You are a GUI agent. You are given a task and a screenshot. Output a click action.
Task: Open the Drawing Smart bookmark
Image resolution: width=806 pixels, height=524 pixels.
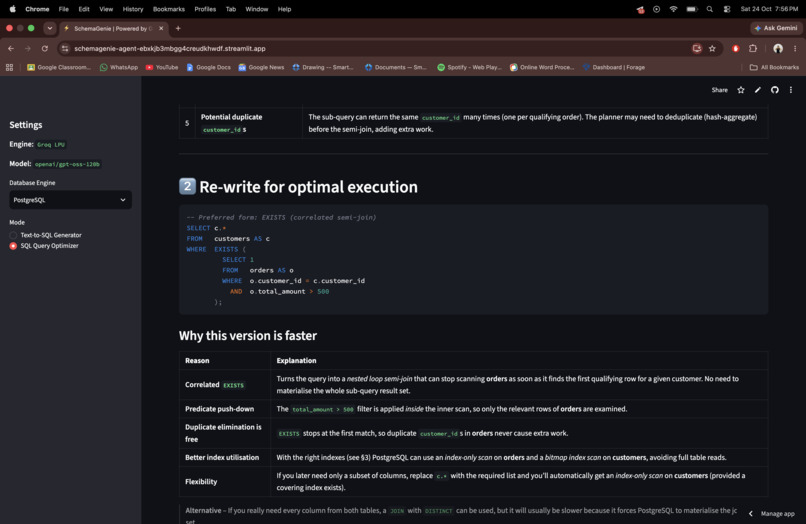323,67
